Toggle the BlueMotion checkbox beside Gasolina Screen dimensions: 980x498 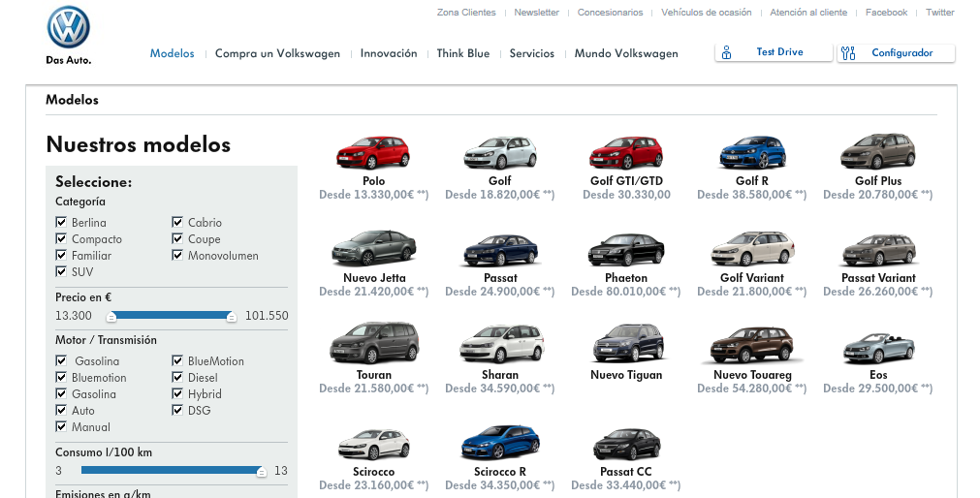(x=176, y=360)
